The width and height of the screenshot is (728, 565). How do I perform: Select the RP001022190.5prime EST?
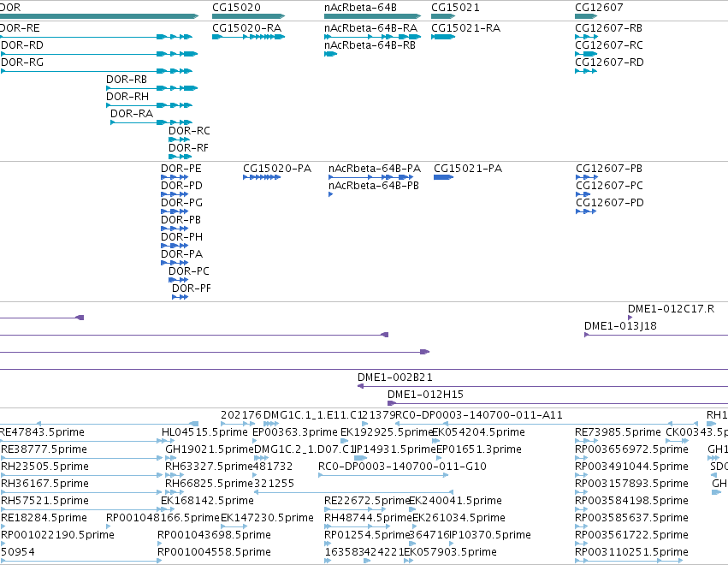pyautogui.click(x=3, y=544)
